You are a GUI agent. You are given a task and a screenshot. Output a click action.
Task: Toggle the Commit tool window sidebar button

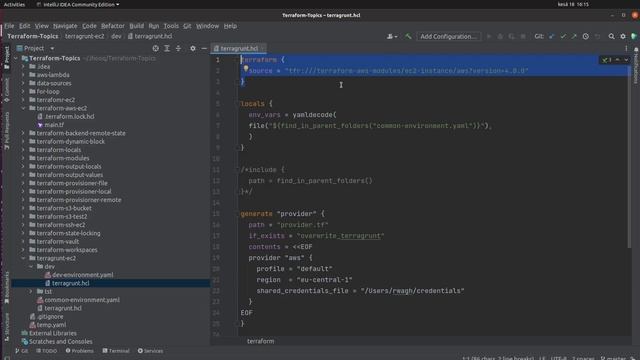point(7,89)
